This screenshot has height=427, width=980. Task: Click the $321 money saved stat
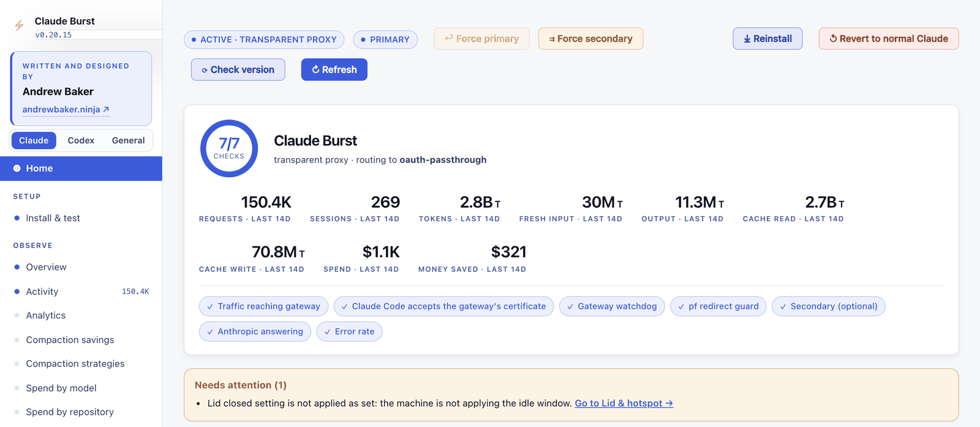coord(472,259)
